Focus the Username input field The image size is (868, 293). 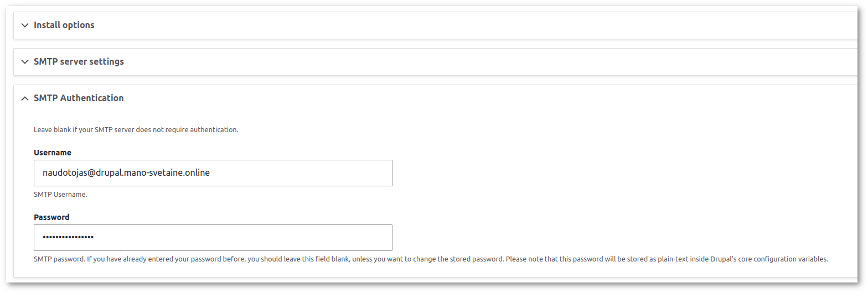[x=213, y=173]
